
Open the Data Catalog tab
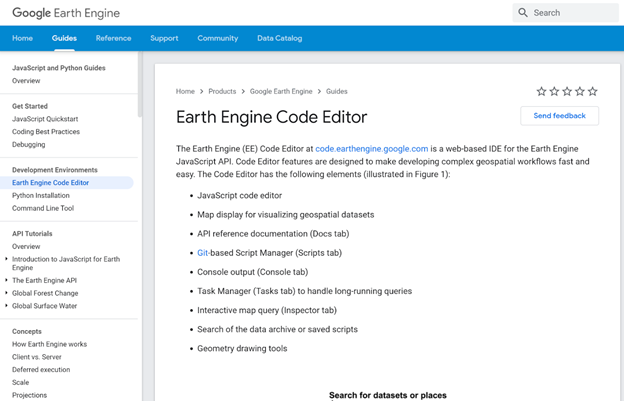280,38
